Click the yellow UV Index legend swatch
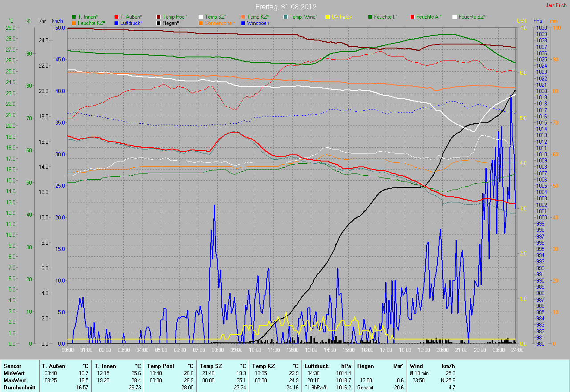Screen dimensions: 570x392 point(328,17)
